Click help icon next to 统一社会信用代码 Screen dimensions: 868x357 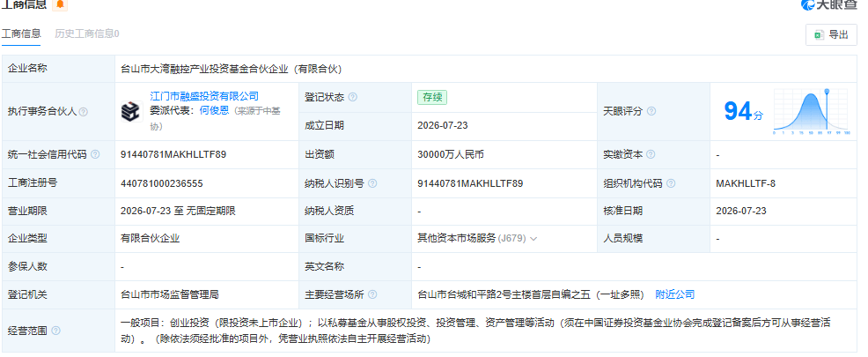click(x=95, y=154)
